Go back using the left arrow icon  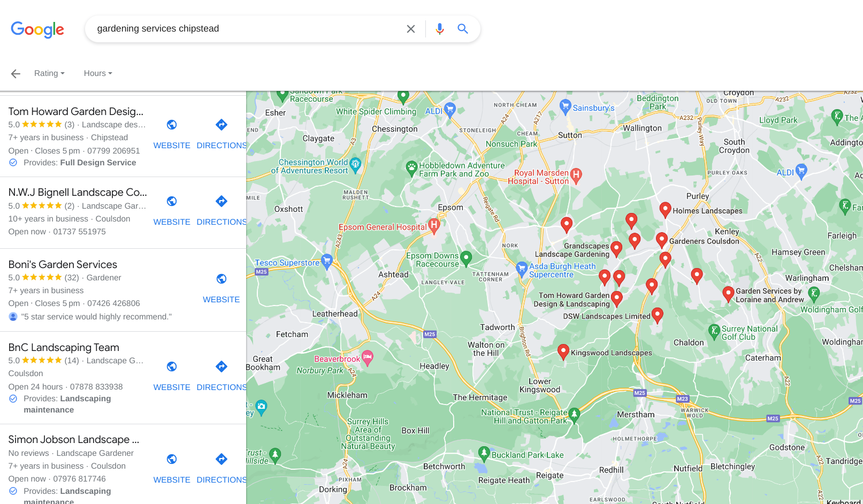(x=16, y=74)
